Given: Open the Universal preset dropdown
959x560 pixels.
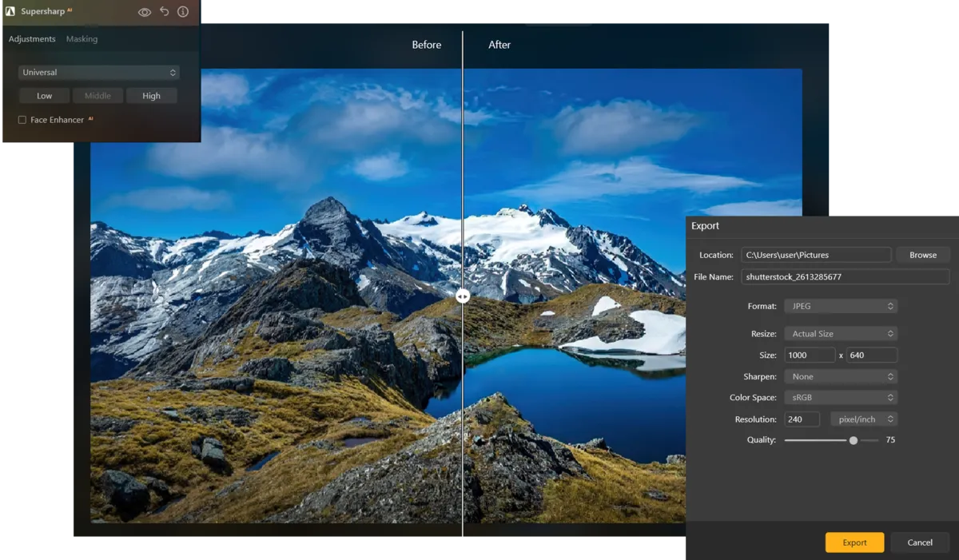Looking at the screenshot, I should point(98,72).
